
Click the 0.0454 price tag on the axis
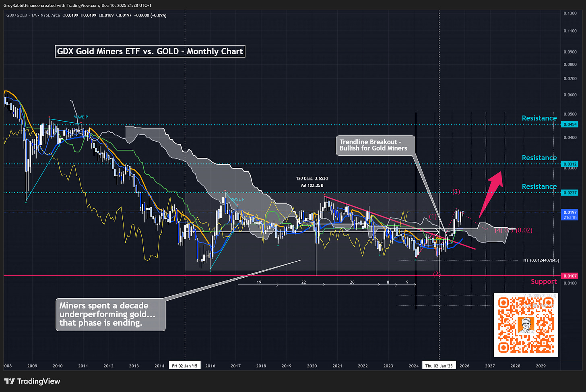[x=570, y=124]
